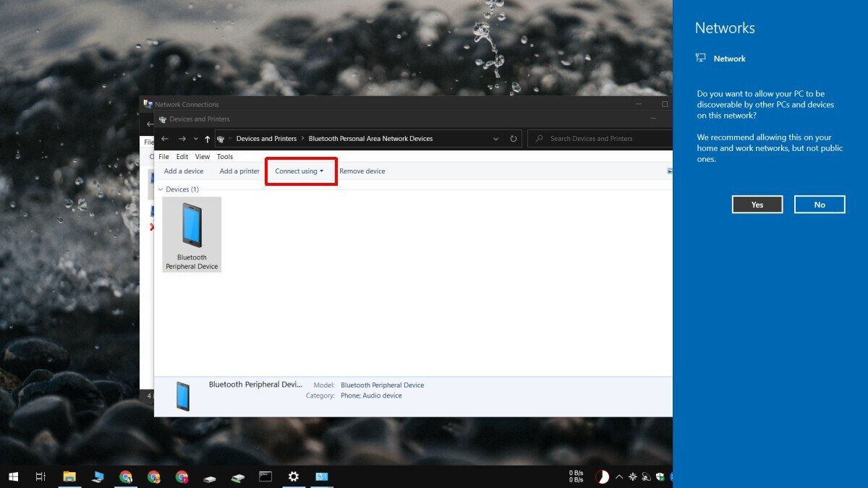This screenshot has width=868, height=488.
Task: Open Task View from the taskbar
Action: click(x=40, y=476)
